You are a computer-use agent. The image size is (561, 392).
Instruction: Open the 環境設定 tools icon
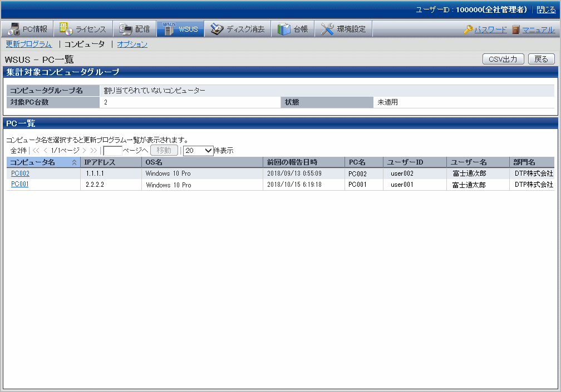point(327,29)
